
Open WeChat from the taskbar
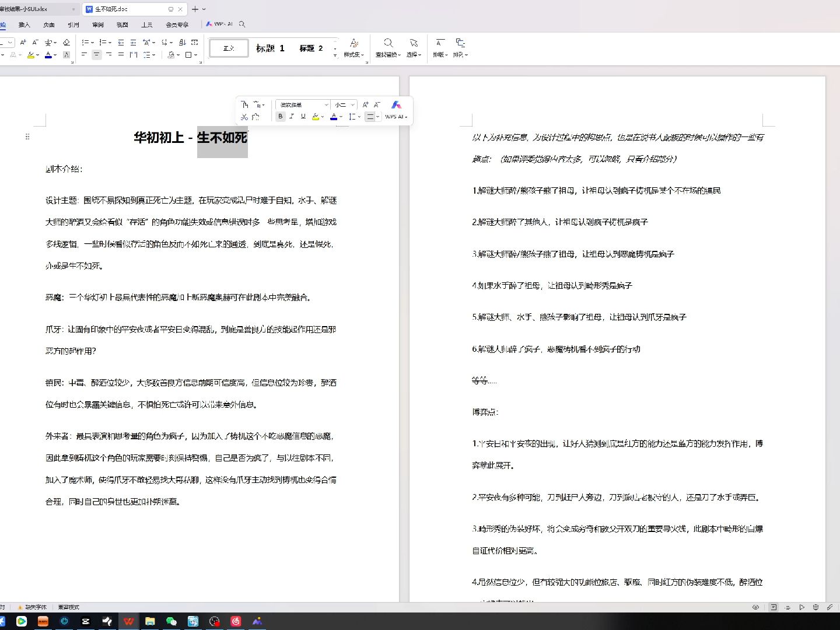(171, 621)
